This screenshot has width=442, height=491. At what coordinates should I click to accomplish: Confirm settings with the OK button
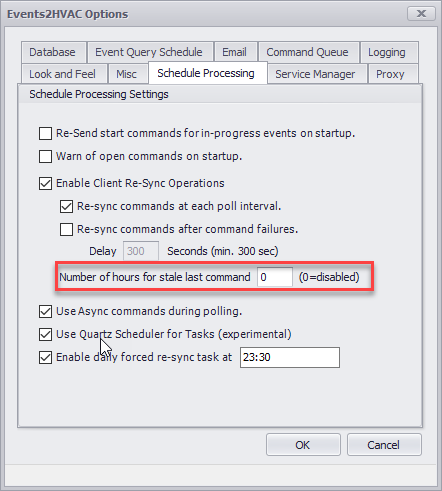(x=303, y=445)
